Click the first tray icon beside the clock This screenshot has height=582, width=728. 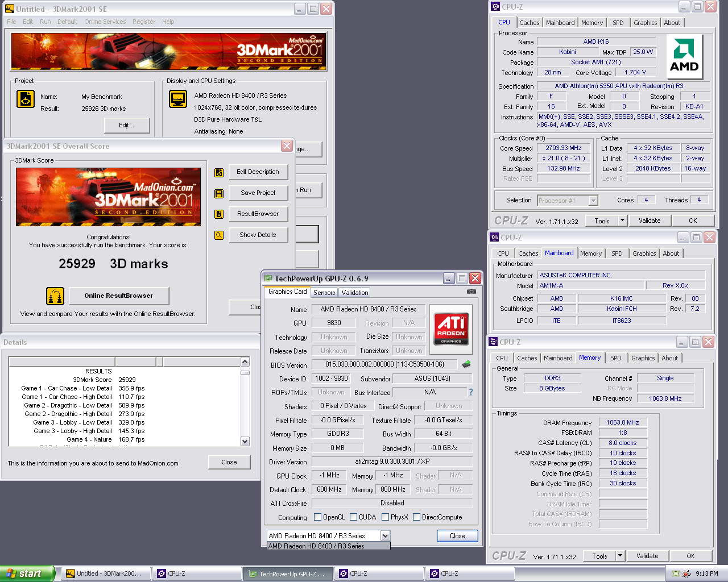point(676,573)
